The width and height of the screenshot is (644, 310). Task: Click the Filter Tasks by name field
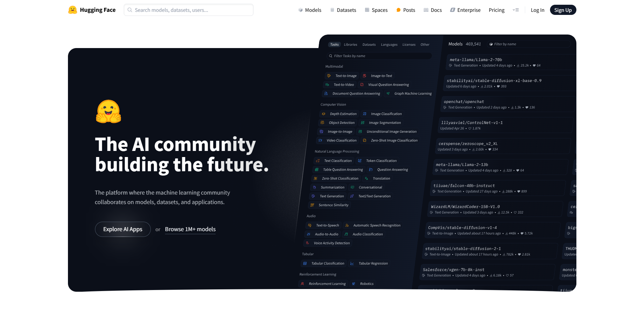tap(379, 56)
